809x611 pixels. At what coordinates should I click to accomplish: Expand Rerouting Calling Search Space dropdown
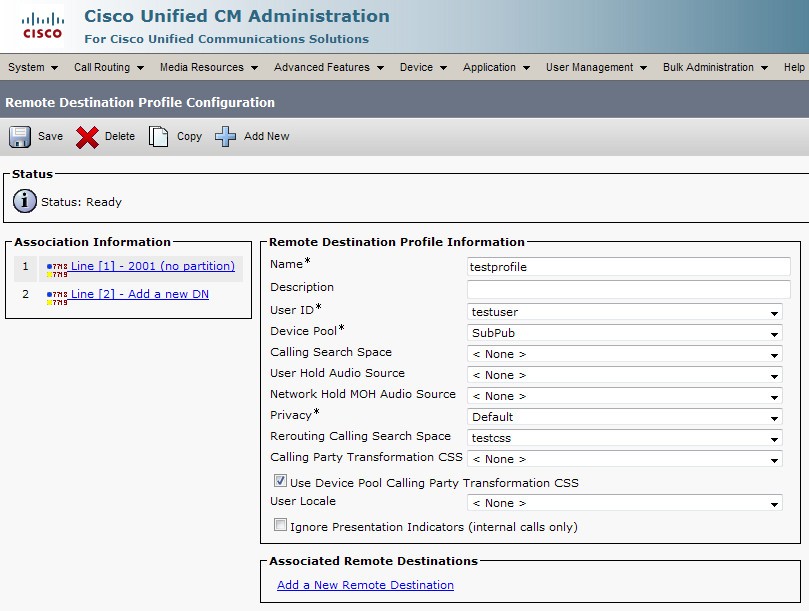click(x=624, y=438)
